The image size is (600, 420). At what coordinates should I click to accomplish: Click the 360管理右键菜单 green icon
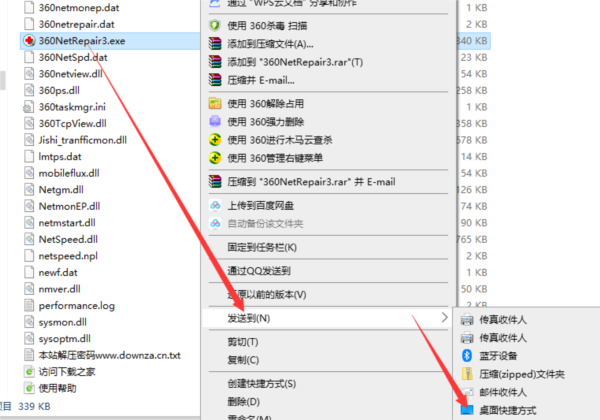tap(215, 158)
